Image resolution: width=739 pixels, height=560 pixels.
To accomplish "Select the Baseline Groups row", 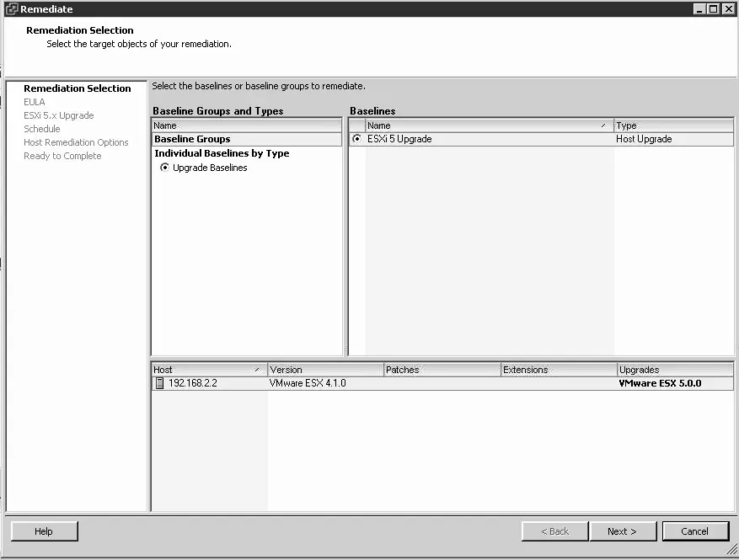I will point(247,139).
